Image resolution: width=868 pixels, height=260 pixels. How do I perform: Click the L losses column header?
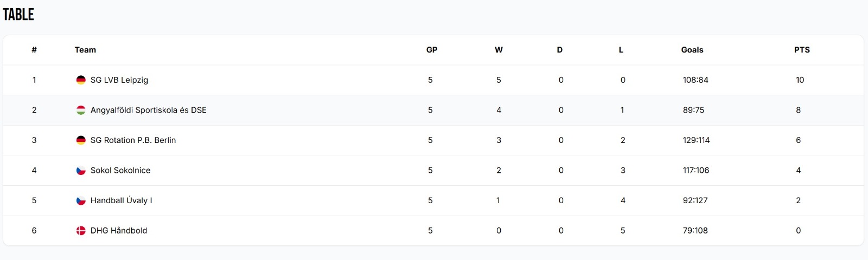[621, 50]
